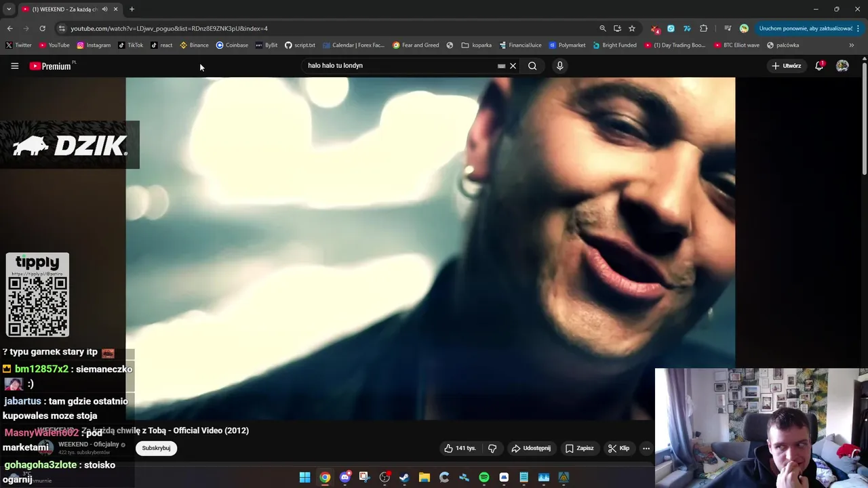Open the extension with red 4 badge

click(x=654, y=28)
